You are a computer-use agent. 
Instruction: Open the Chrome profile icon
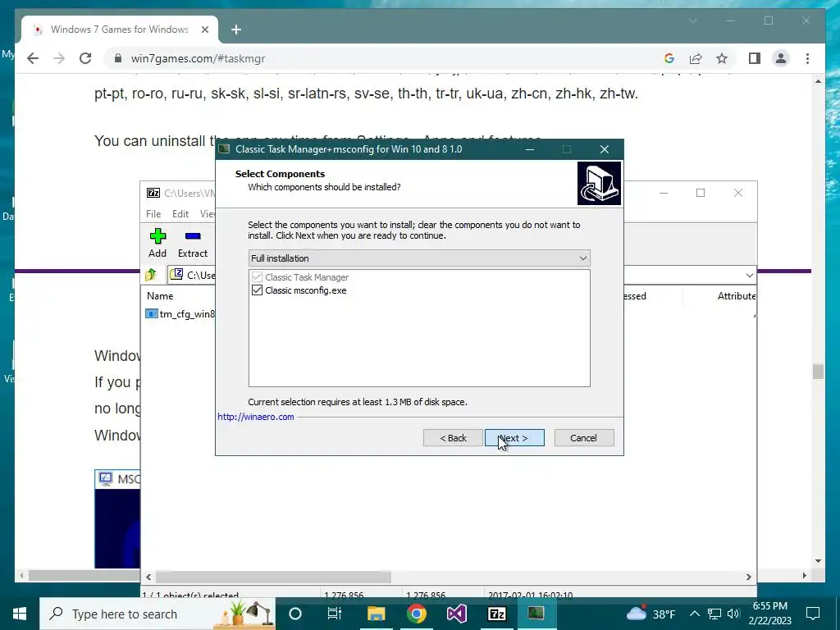(x=781, y=58)
